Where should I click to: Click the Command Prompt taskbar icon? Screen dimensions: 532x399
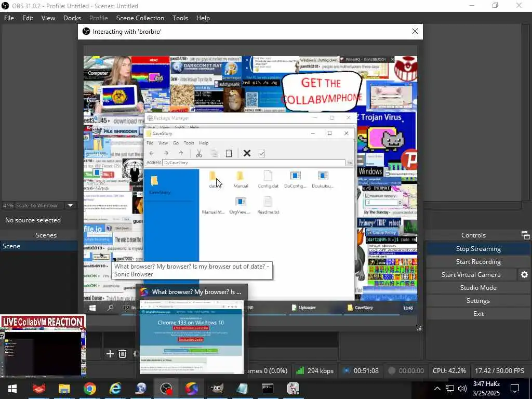(x=268, y=389)
